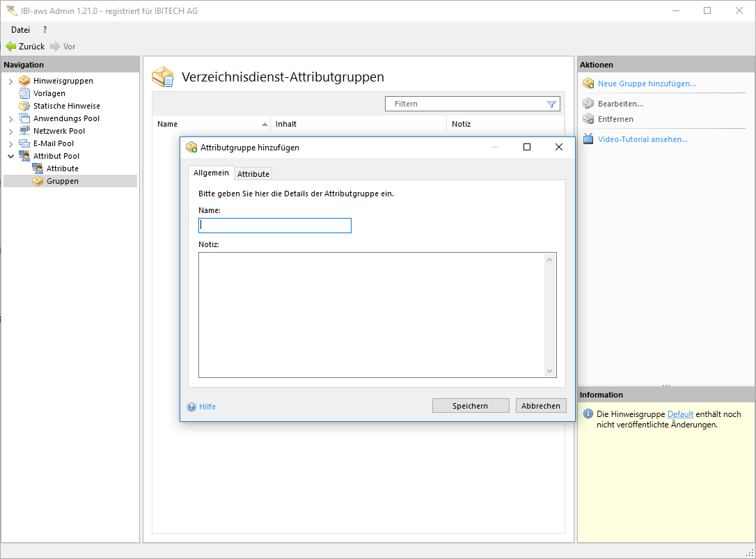Click into the Notiz text area

pyautogui.click(x=372, y=315)
